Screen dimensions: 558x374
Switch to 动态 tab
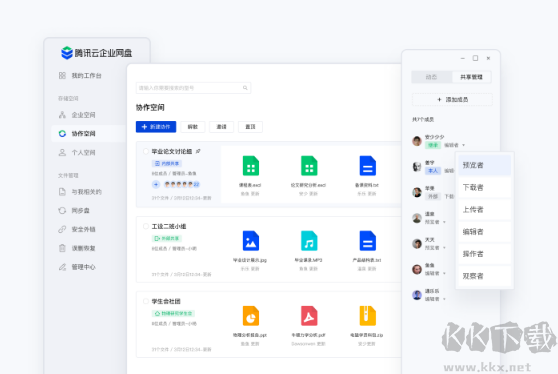click(x=432, y=77)
